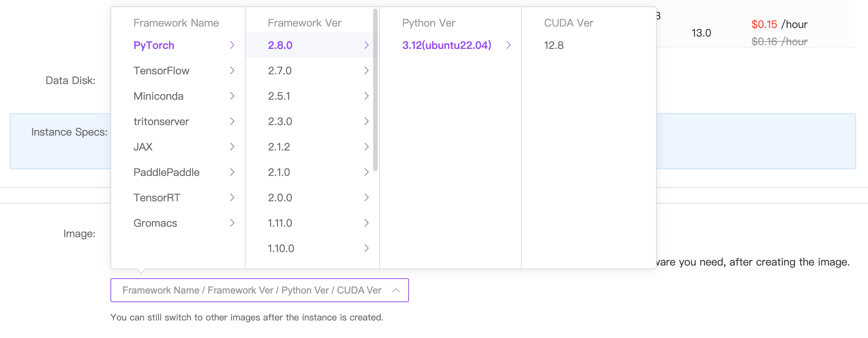Click the arrow beside TensorRT
Viewport: 868px width, 338px height.
[232, 198]
